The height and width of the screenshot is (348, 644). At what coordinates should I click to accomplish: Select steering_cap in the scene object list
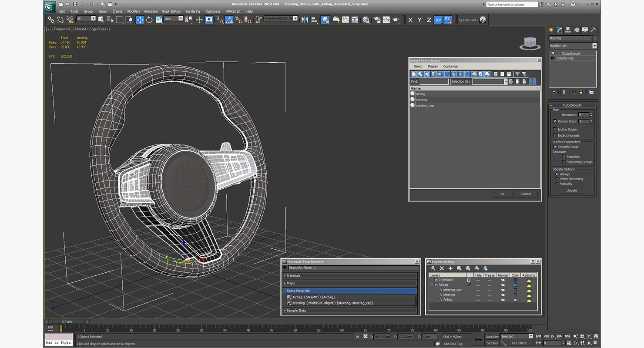tap(425, 106)
